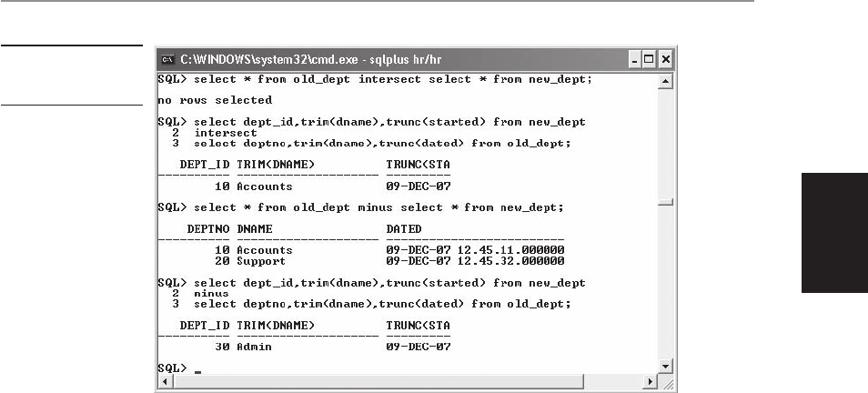Click the title bar text 'sqlplus hr/hr'
Viewport: 868px width, 393px height.
coord(408,60)
